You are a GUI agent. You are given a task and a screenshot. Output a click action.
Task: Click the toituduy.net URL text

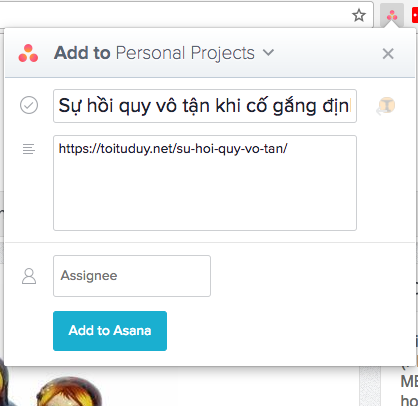tap(173, 148)
